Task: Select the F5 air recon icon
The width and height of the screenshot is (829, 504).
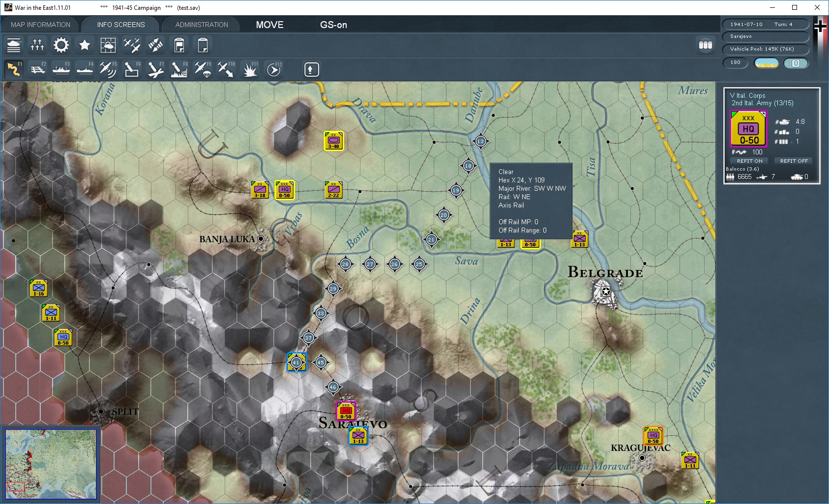Action: point(108,69)
